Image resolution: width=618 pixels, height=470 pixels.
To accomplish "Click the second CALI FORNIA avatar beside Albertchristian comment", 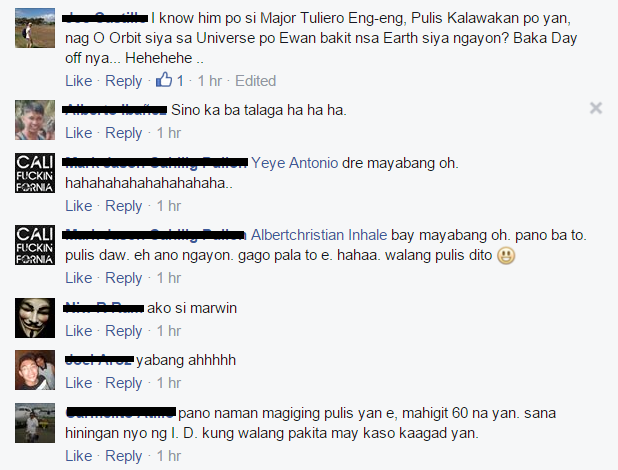I will click(x=35, y=245).
